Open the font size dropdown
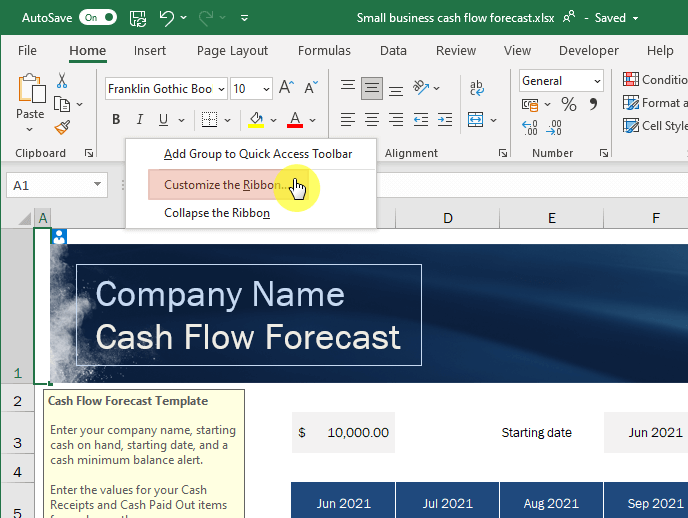This screenshot has width=688, height=518. 266,89
